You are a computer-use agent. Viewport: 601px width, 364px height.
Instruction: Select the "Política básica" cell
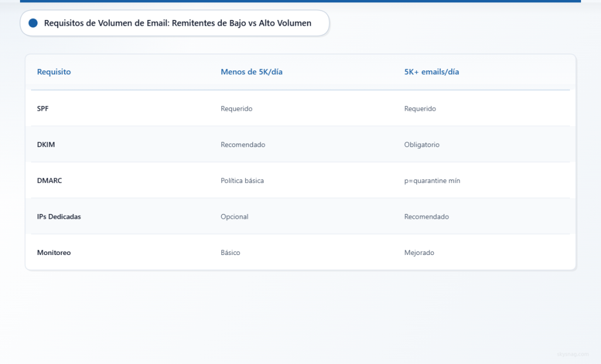pos(242,181)
